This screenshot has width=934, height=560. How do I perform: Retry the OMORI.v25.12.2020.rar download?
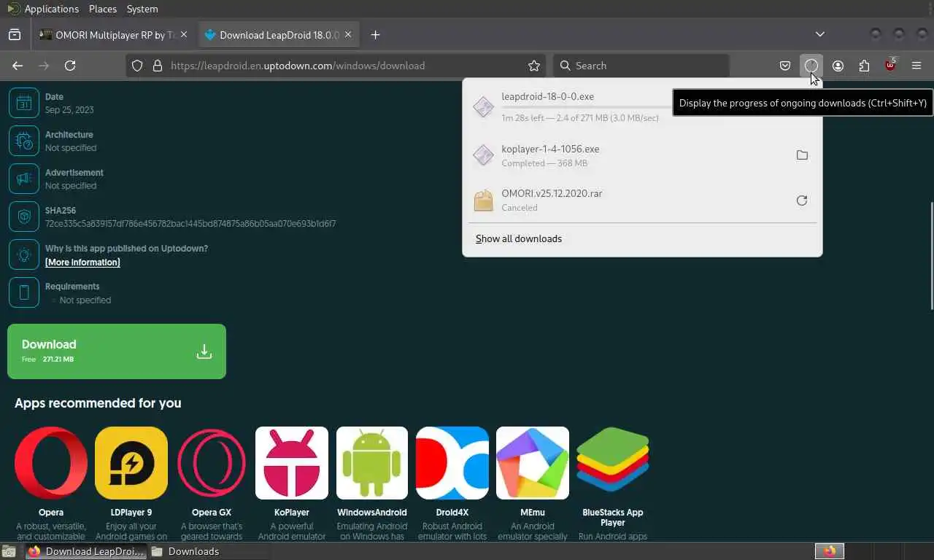802,201
